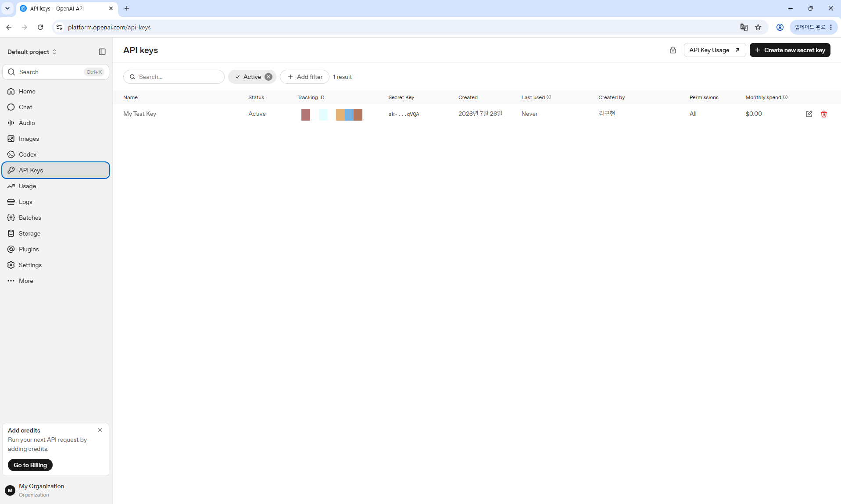The width and height of the screenshot is (841, 504).
Task: Open the Batches page
Action: pos(56,218)
